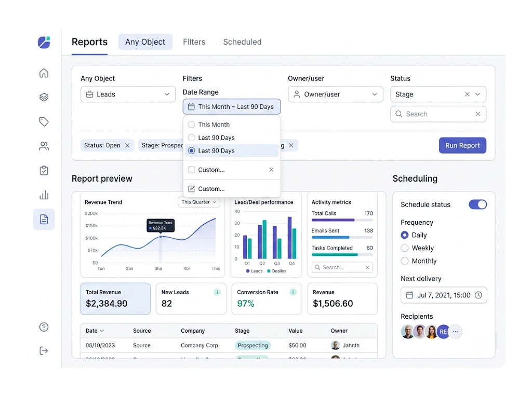
Task: Select the reports document icon in the sidebar
Action: [44, 220]
